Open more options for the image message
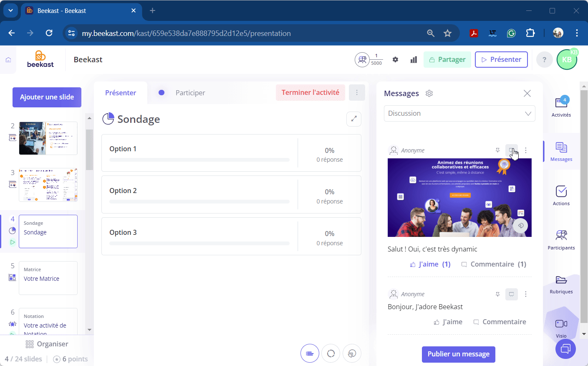 click(525, 150)
